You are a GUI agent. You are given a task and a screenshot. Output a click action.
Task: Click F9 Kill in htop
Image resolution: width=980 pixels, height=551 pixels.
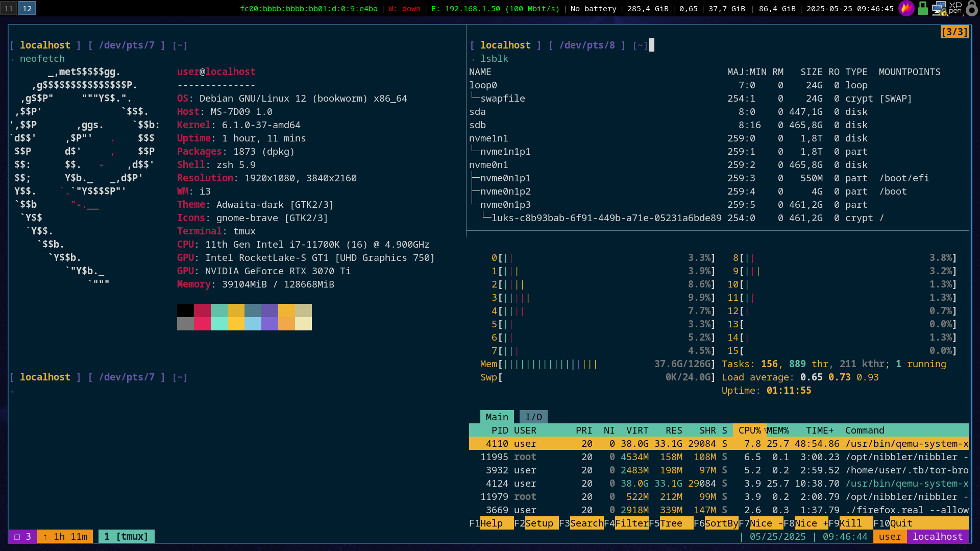pyautogui.click(x=850, y=523)
